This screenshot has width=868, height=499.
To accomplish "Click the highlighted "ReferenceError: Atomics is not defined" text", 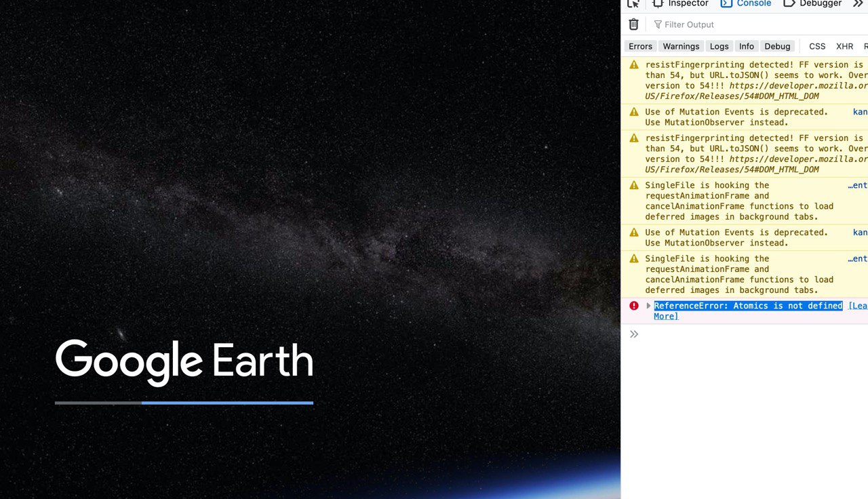I will point(748,306).
